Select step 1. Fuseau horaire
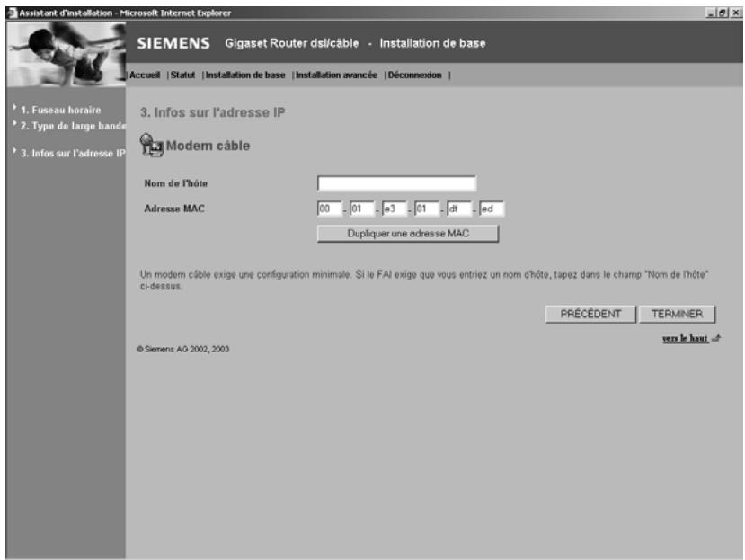This screenshot has height=560, width=745. tap(61, 110)
